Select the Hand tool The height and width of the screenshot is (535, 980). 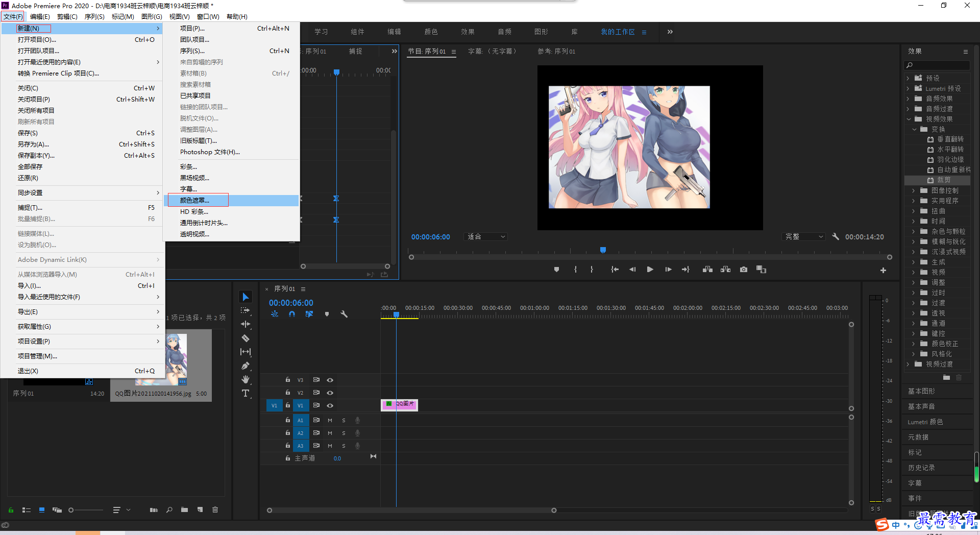point(246,379)
